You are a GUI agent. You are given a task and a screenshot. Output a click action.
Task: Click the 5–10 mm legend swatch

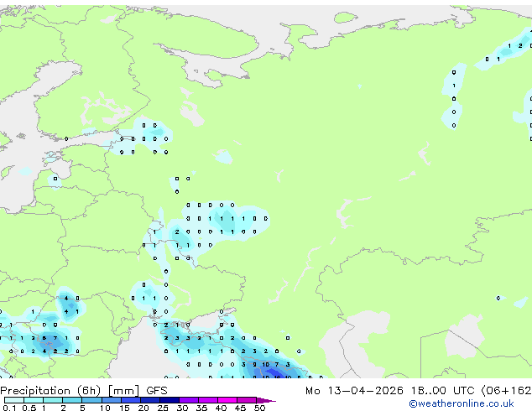tap(91, 400)
